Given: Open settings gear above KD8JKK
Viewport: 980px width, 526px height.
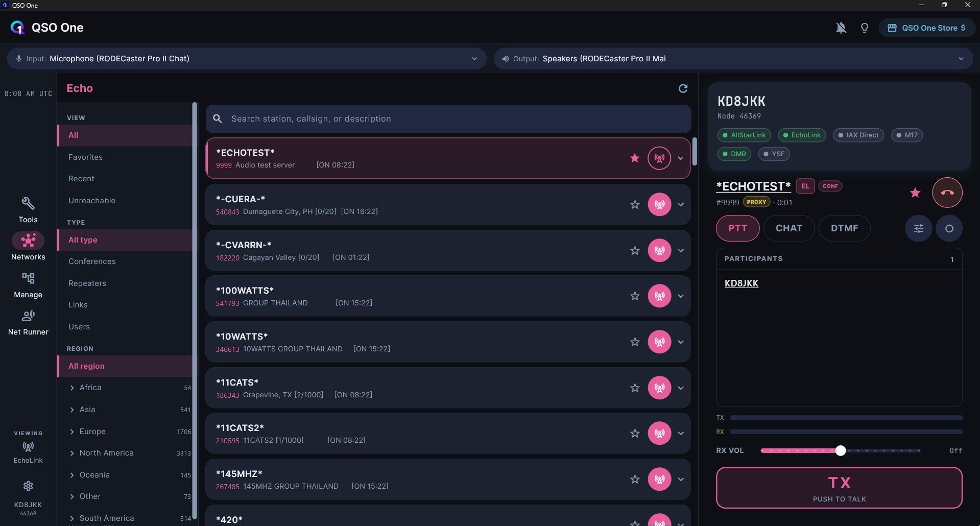Looking at the screenshot, I should click(28, 486).
